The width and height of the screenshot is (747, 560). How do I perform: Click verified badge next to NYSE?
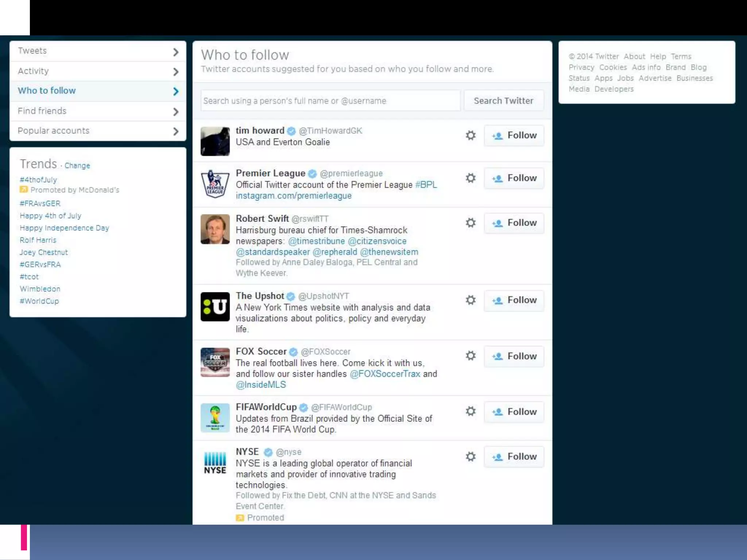268,452
